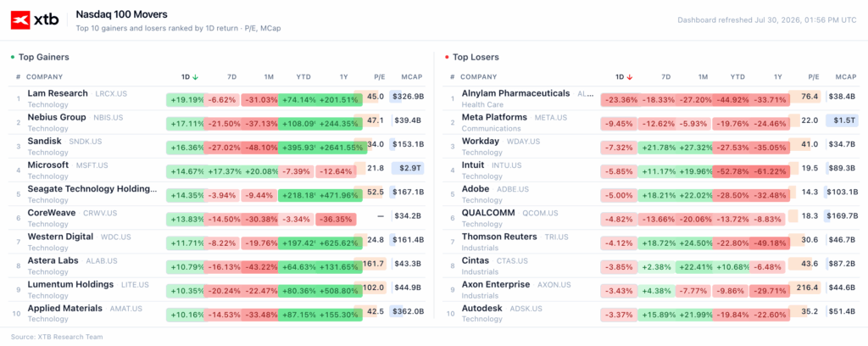Click the gainers P/E column header
Screen dimensions: 868x346
coord(379,77)
